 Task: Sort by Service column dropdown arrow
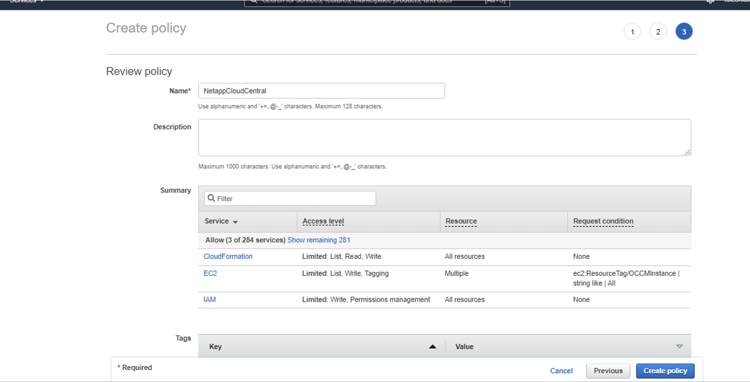click(x=235, y=222)
